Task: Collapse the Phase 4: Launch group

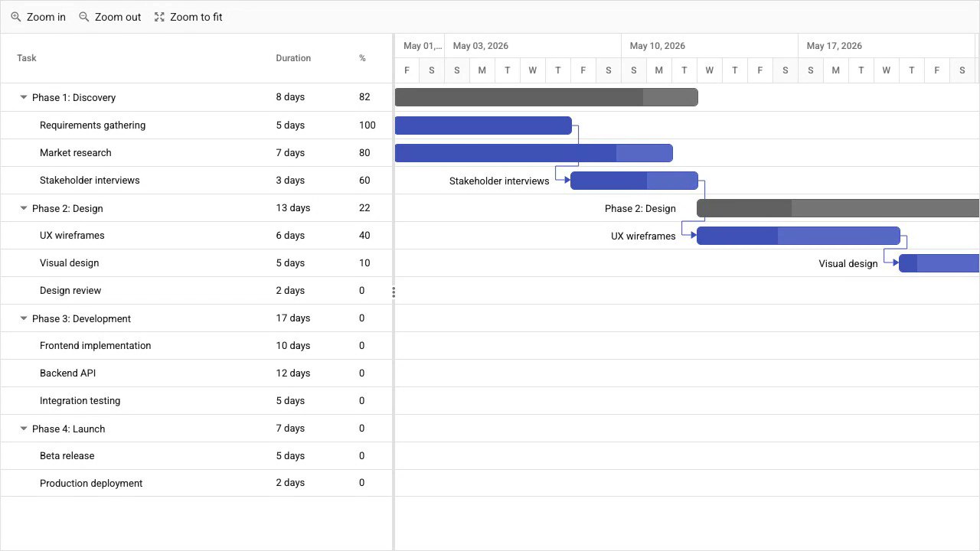Action: (24, 429)
